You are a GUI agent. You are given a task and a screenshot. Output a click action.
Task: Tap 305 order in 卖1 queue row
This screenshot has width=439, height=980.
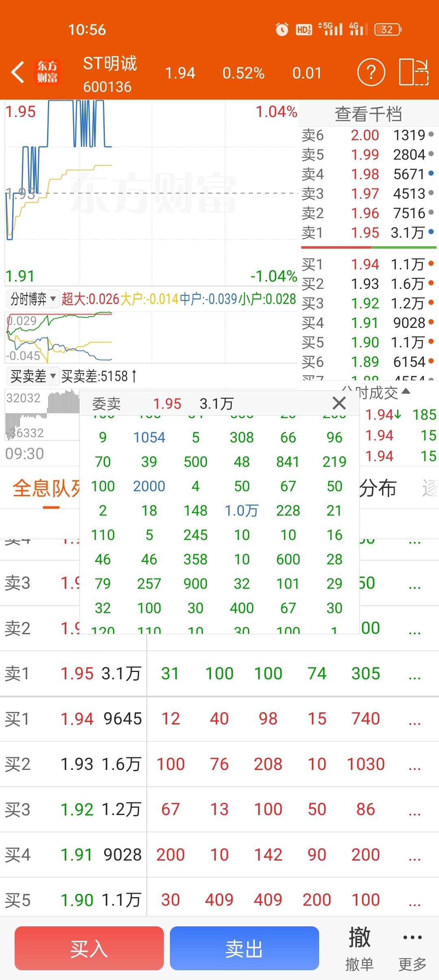pyautogui.click(x=366, y=674)
